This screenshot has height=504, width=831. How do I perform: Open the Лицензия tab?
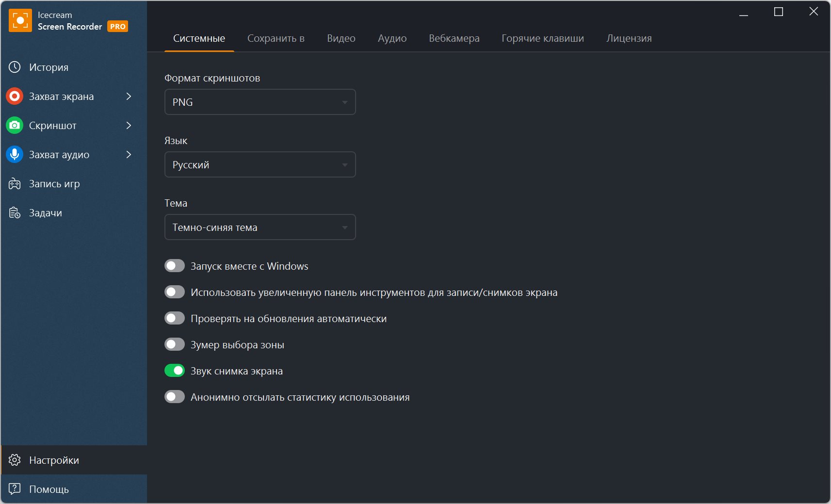point(629,38)
